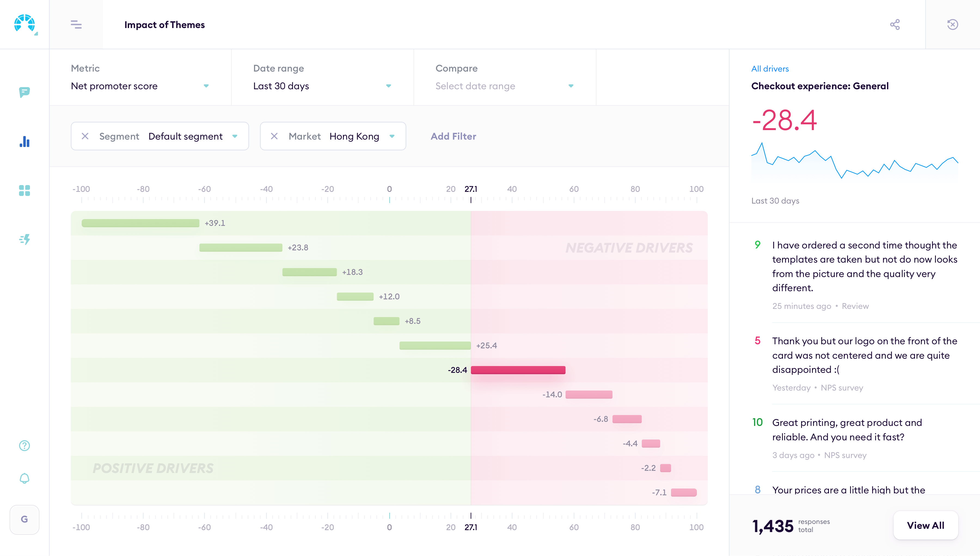Add a new filter
Viewport: 980px width, 556px height.
coord(453,136)
